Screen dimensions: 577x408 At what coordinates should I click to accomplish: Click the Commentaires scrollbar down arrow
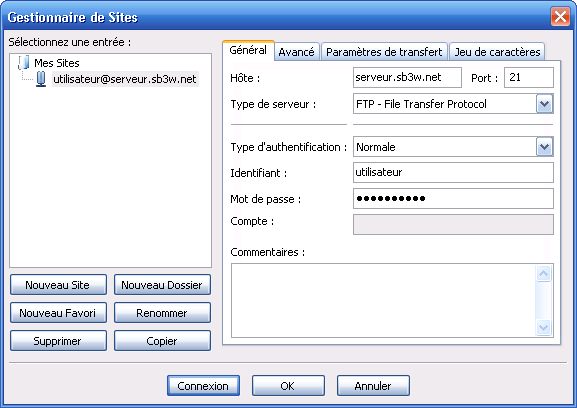pyautogui.click(x=544, y=327)
